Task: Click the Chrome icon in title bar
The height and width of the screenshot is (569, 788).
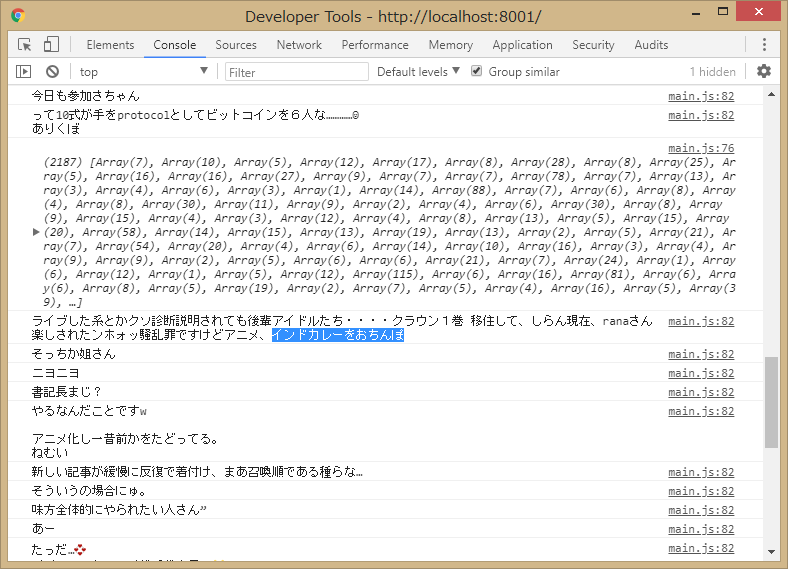Action: pos(18,16)
